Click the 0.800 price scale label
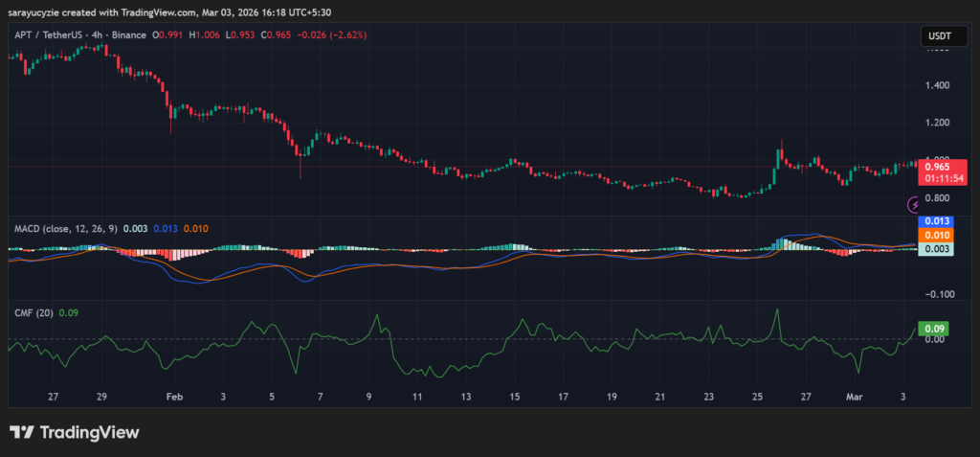Screen dimensions: 980x457 pos(938,198)
